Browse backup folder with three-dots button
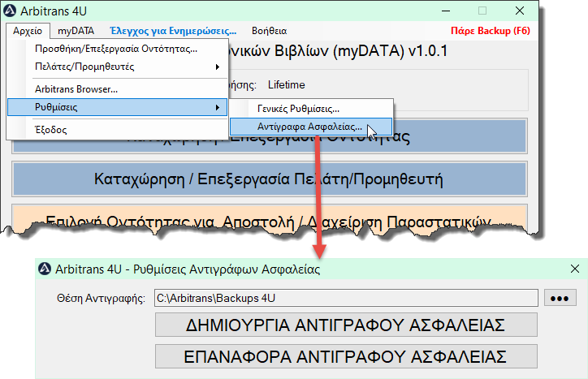Image resolution: width=588 pixels, height=379 pixels. click(560, 298)
